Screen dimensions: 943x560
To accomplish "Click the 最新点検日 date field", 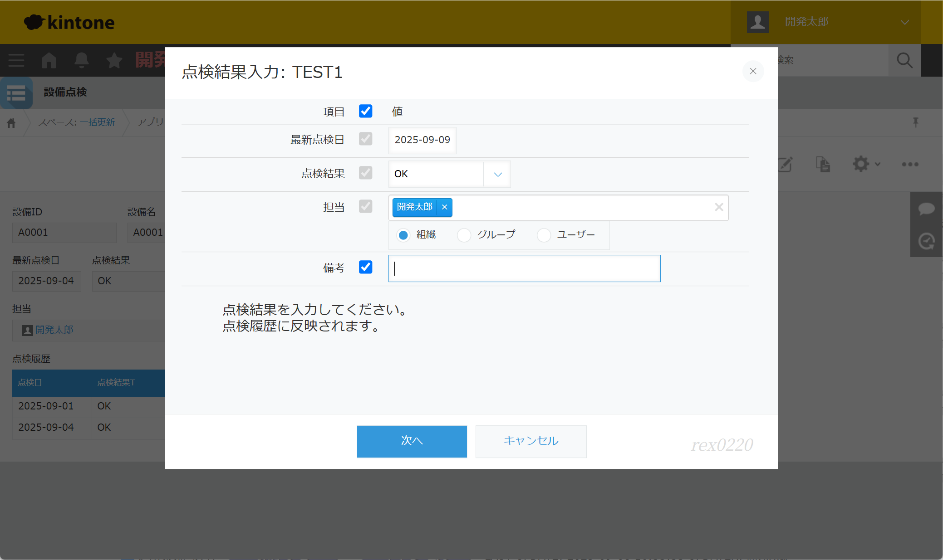I will pos(422,140).
